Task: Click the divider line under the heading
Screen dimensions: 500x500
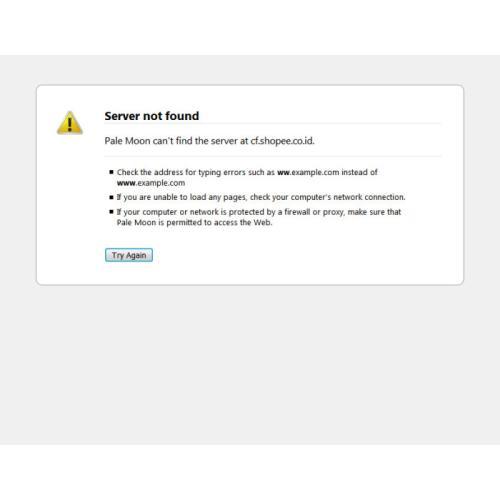Action: [x=272, y=123]
